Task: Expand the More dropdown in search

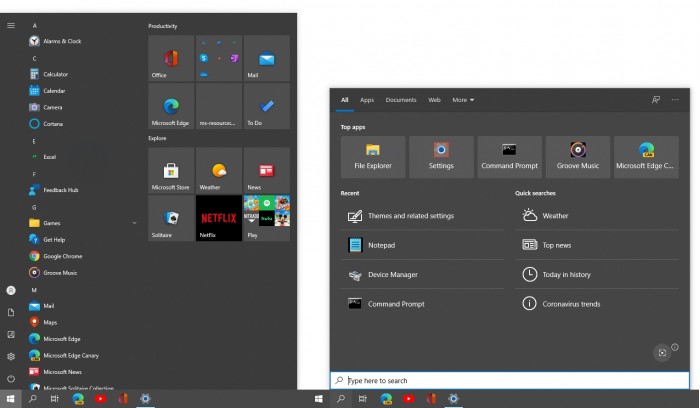Action: pos(463,100)
